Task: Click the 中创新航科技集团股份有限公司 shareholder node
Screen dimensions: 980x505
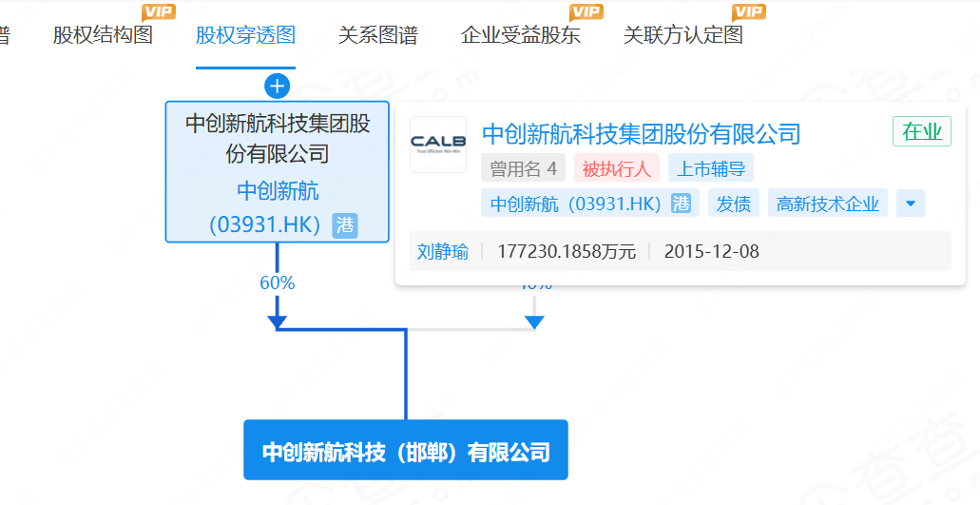Action: click(x=277, y=172)
